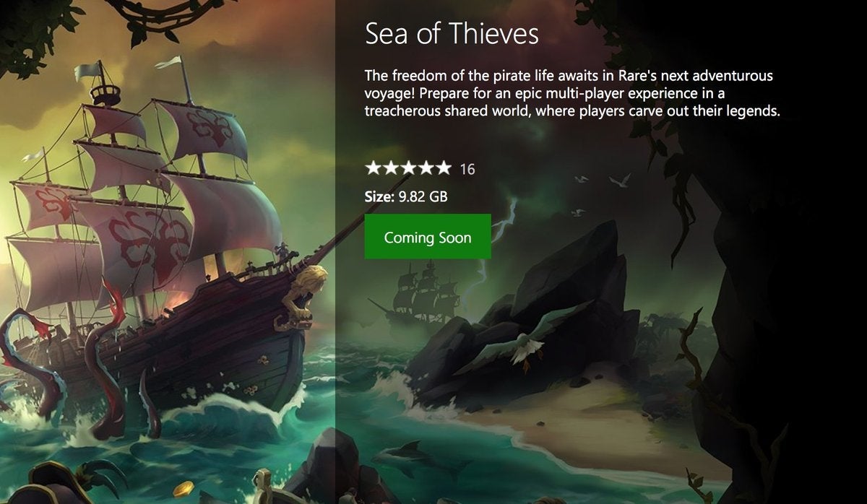The width and height of the screenshot is (867, 504).
Task: Select the third rating star
Action: point(408,169)
